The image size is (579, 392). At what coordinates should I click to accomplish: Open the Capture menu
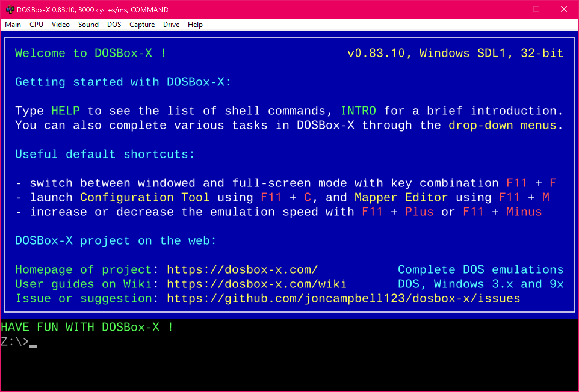coord(141,25)
